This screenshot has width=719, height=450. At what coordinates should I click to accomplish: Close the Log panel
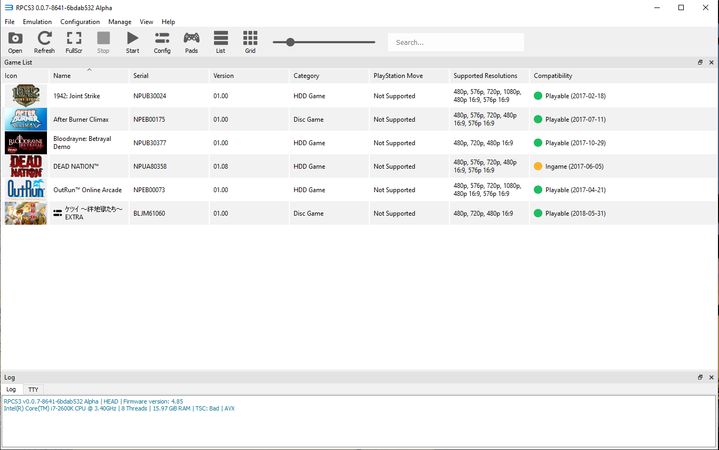coord(711,377)
